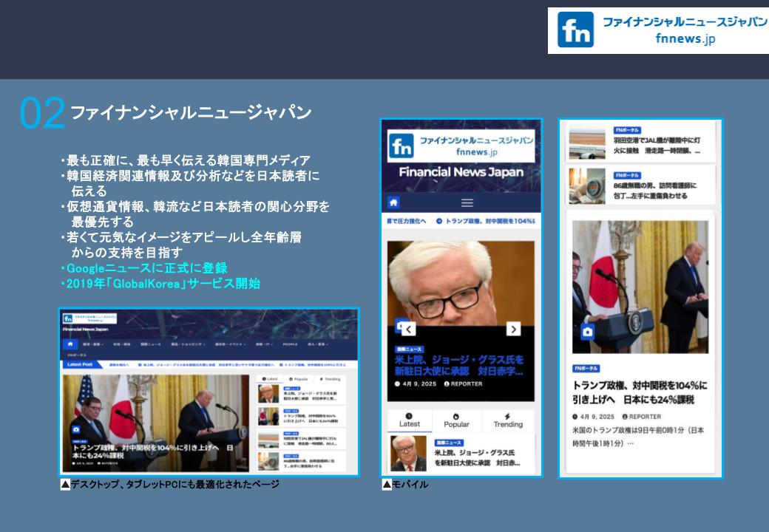The width and height of the screenshot is (769, 532).
Task: Go to previous slide with left arrow
Action: point(408,330)
